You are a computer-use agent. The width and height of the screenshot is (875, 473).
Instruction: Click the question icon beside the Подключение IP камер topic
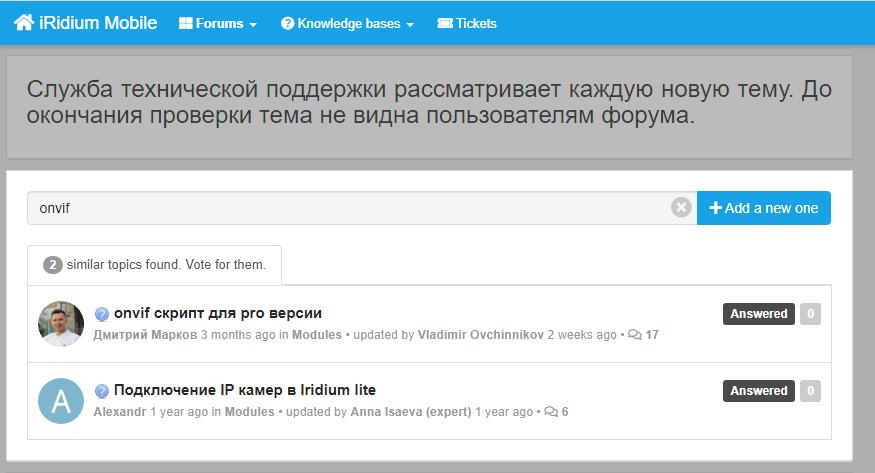[x=102, y=391]
